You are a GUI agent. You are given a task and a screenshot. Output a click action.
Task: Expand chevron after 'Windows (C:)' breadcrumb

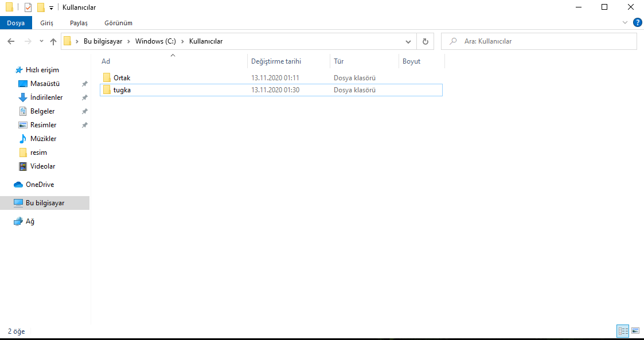[182, 41]
